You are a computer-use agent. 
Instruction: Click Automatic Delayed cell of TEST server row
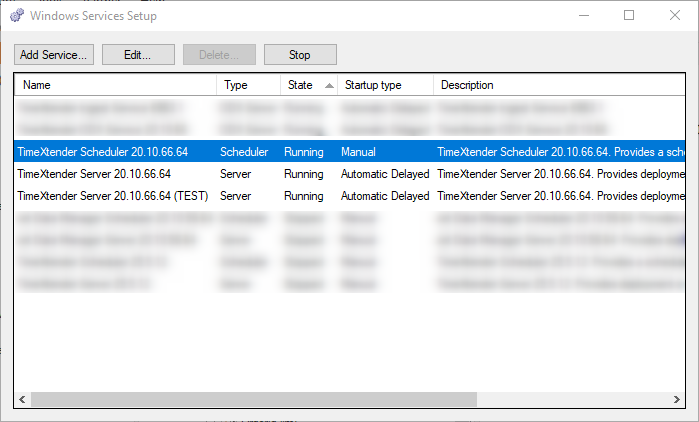pyautogui.click(x=385, y=196)
